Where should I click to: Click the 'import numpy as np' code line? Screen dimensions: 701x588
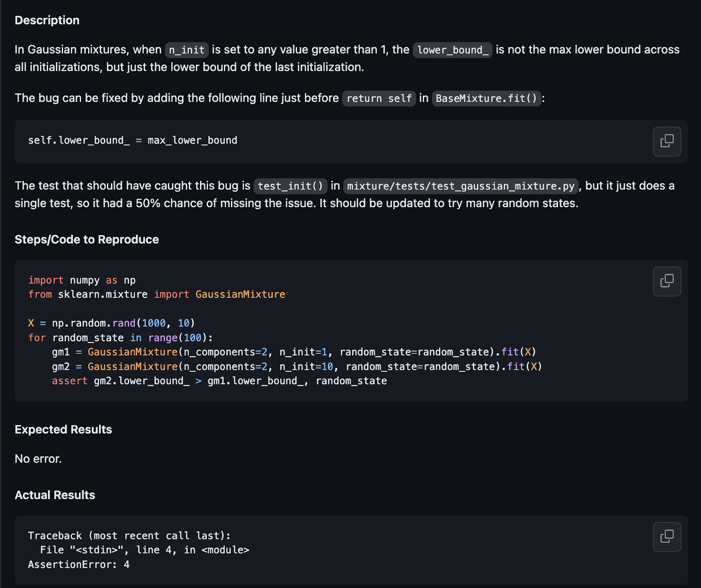(x=82, y=280)
